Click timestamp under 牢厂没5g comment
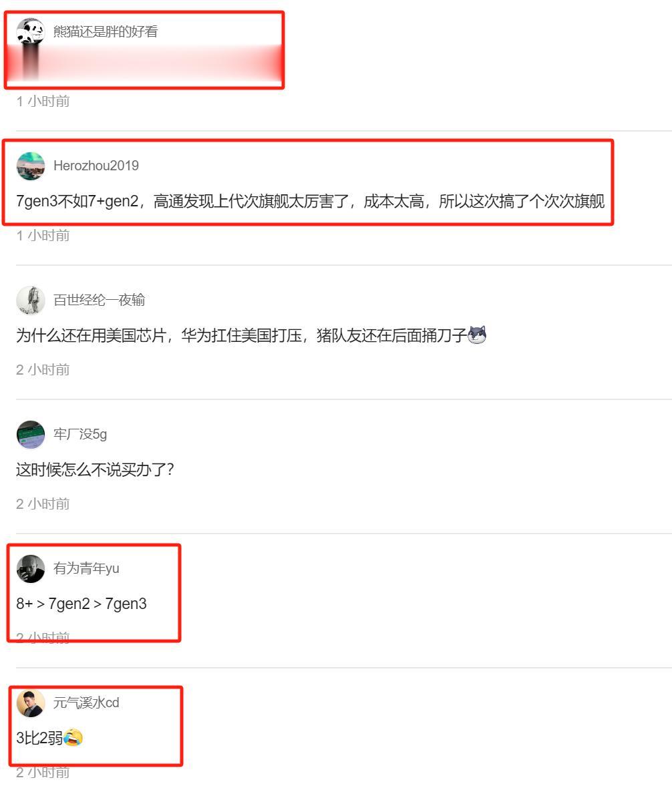 click(x=43, y=504)
